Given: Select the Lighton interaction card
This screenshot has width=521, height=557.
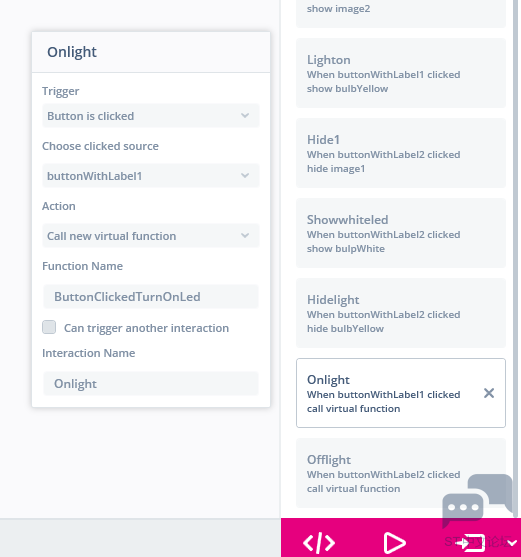Looking at the screenshot, I should click(401, 73).
